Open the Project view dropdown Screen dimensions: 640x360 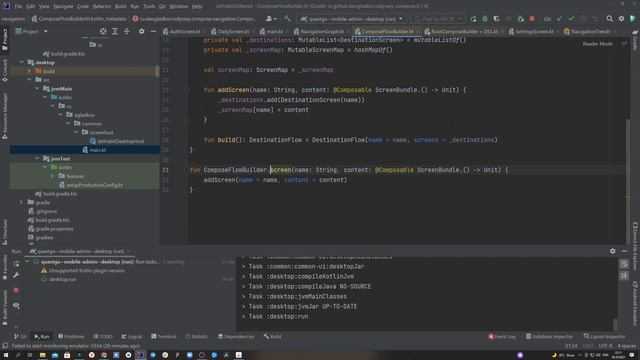(x=32, y=31)
